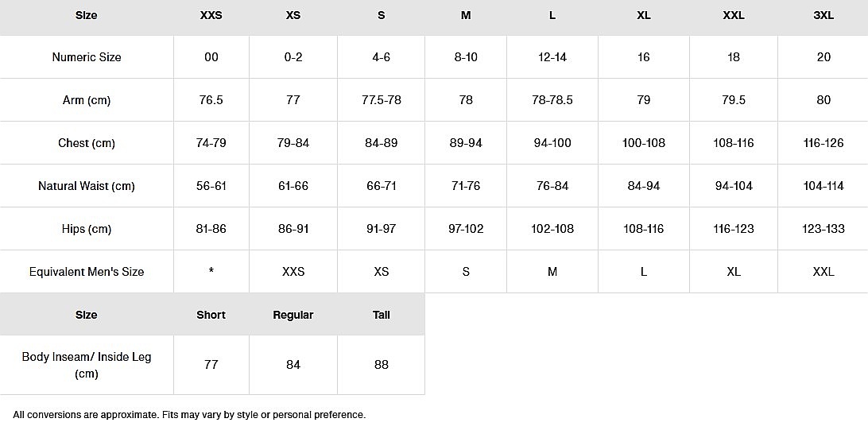Viewport: 868px width, 430px height.
Task: Click the hips measurement 97-102 cell
Action: (466, 229)
